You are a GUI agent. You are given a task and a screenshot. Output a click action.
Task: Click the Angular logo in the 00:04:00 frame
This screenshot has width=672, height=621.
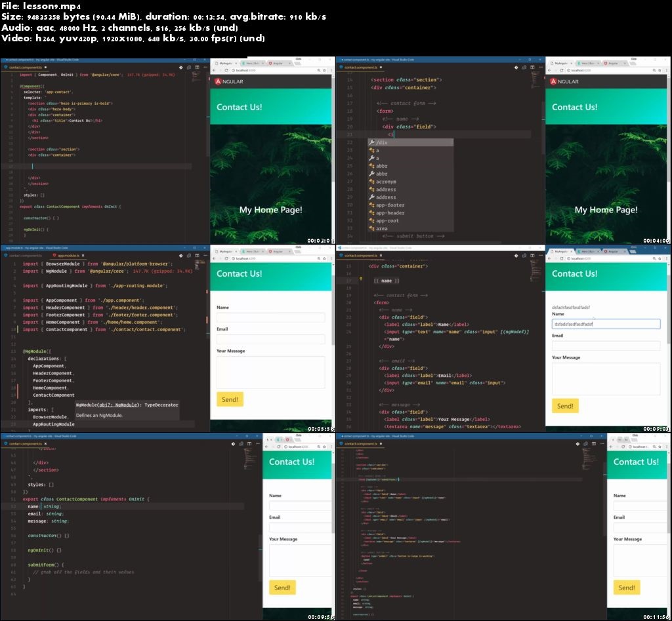(564, 81)
